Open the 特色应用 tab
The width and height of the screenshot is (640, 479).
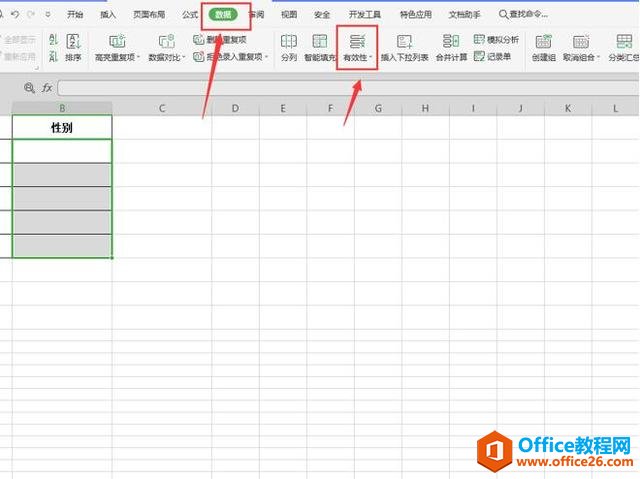416,15
